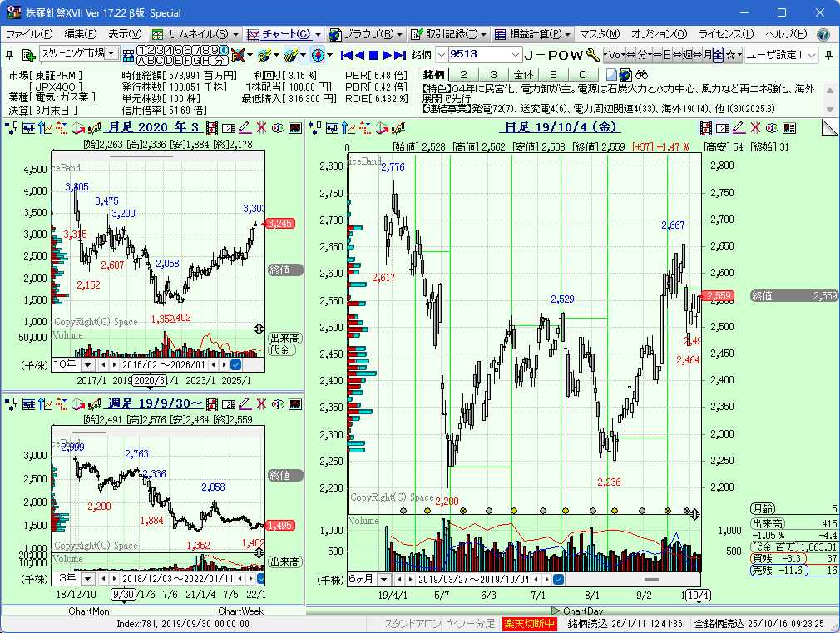840x633 pixels.
Task: Click the film strip icon in daily chart header
Action: [x=706, y=128]
